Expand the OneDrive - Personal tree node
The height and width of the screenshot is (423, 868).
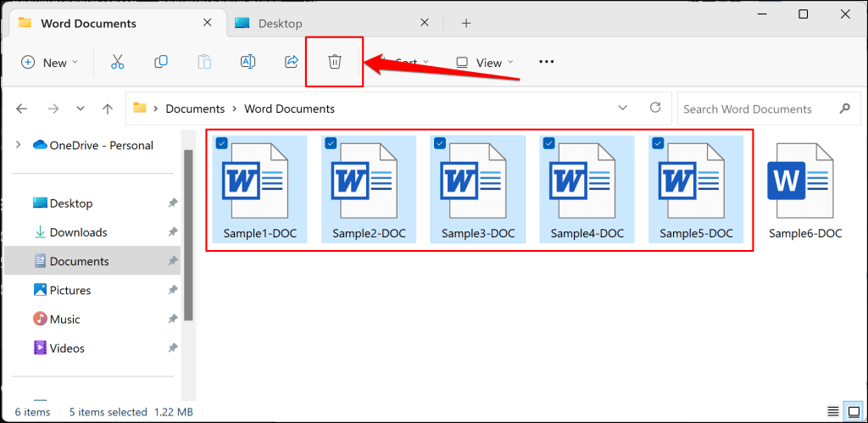(x=19, y=144)
